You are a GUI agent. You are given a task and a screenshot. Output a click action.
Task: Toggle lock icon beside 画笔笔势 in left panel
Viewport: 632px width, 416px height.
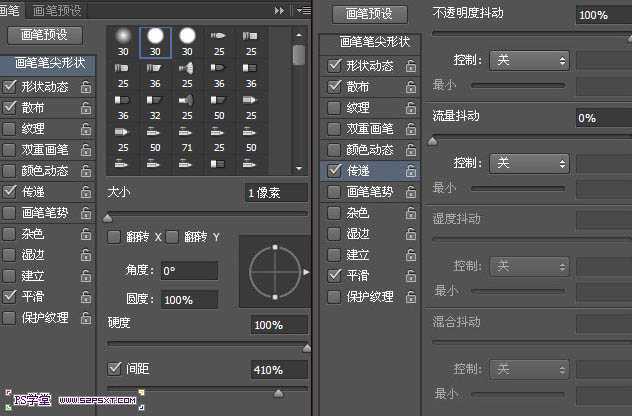coord(86,213)
